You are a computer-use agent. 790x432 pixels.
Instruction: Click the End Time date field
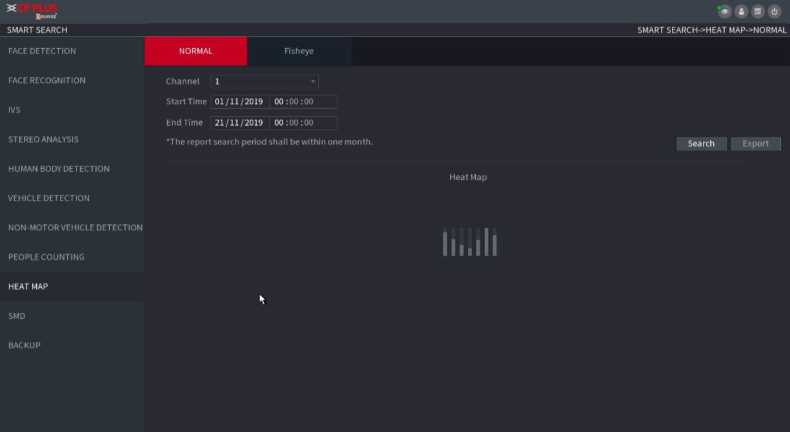point(238,123)
